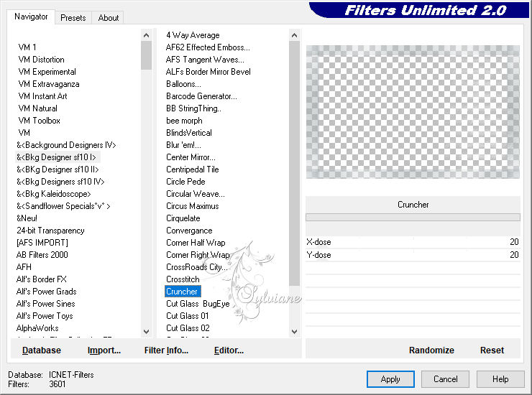Select the AB Filters 2000 category

(42, 255)
